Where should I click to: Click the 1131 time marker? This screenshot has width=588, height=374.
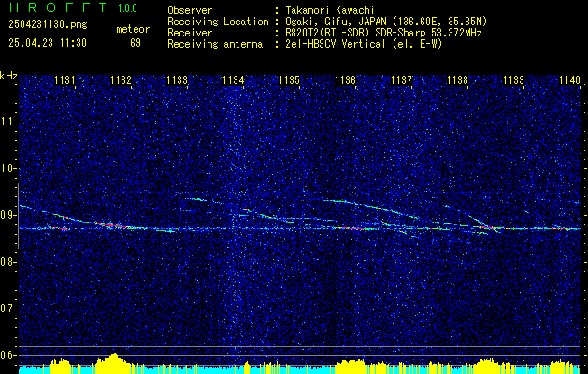pos(65,80)
